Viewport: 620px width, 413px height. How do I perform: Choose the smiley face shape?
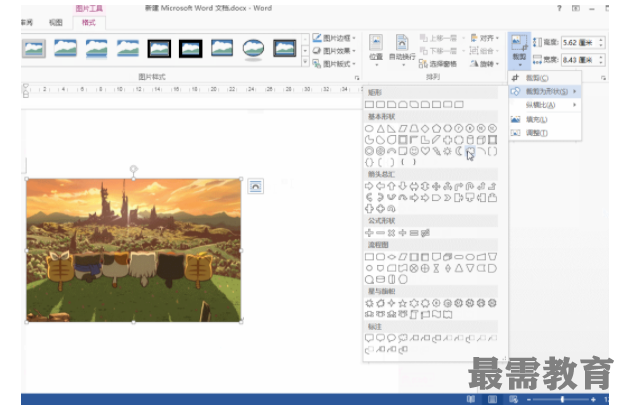pos(414,151)
